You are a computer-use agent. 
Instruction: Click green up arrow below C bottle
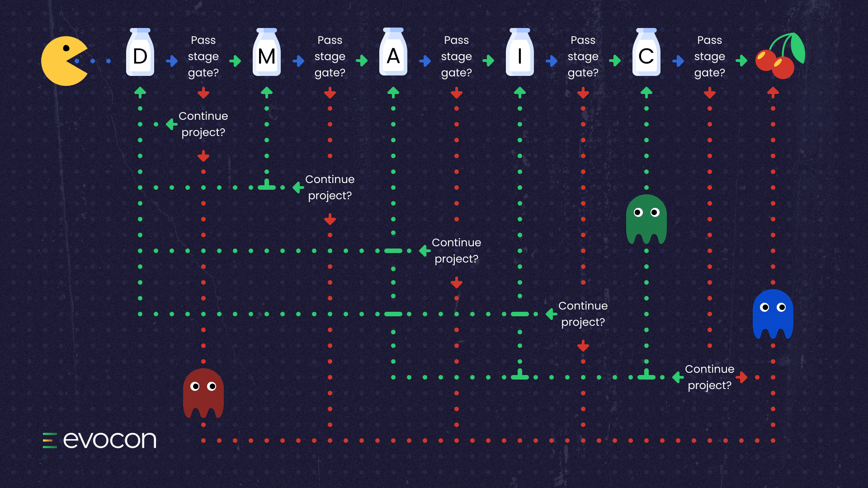[x=646, y=93]
